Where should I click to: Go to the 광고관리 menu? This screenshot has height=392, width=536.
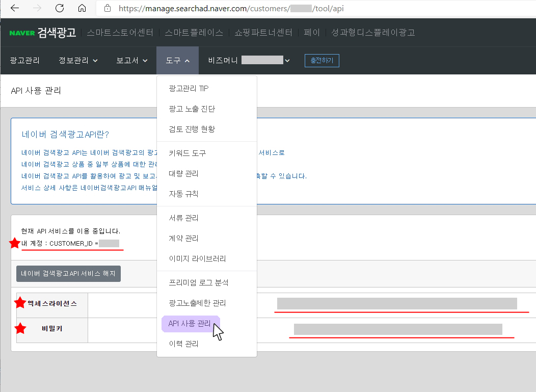[x=24, y=61]
